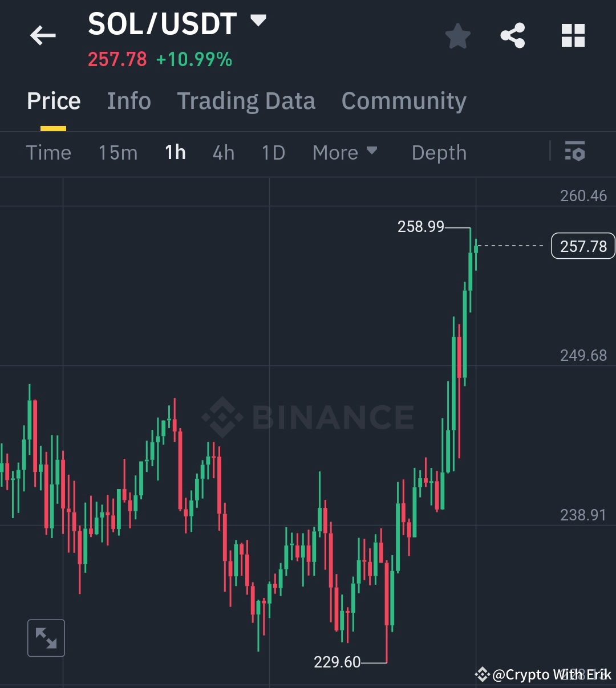Image resolution: width=616 pixels, height=688 pixels.
Task: Open the Depth view
Action: pos(439,152)
